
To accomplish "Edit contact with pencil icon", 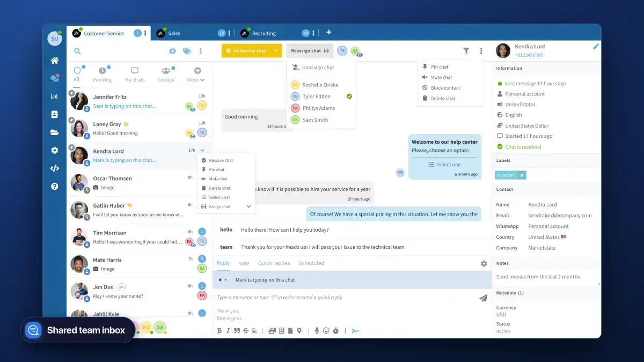I will click(x=596, y=47).
